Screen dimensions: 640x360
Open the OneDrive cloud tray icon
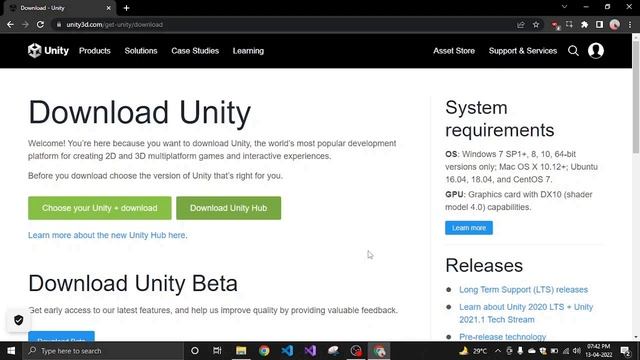[532, 351]
